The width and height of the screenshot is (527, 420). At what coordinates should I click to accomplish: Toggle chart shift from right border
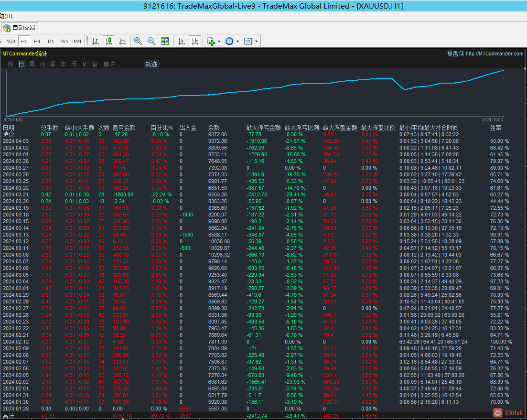(x=194, y=41)
